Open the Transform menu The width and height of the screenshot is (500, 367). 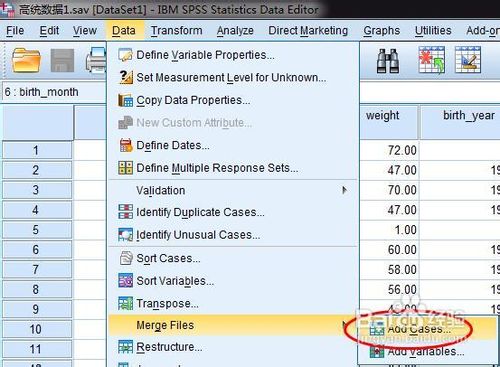[176, 31]
